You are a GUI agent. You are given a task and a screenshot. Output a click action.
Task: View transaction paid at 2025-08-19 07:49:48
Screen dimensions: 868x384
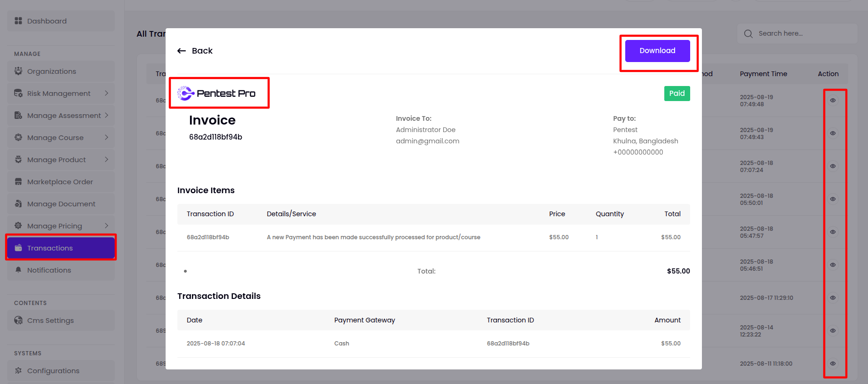pos(832,101)
